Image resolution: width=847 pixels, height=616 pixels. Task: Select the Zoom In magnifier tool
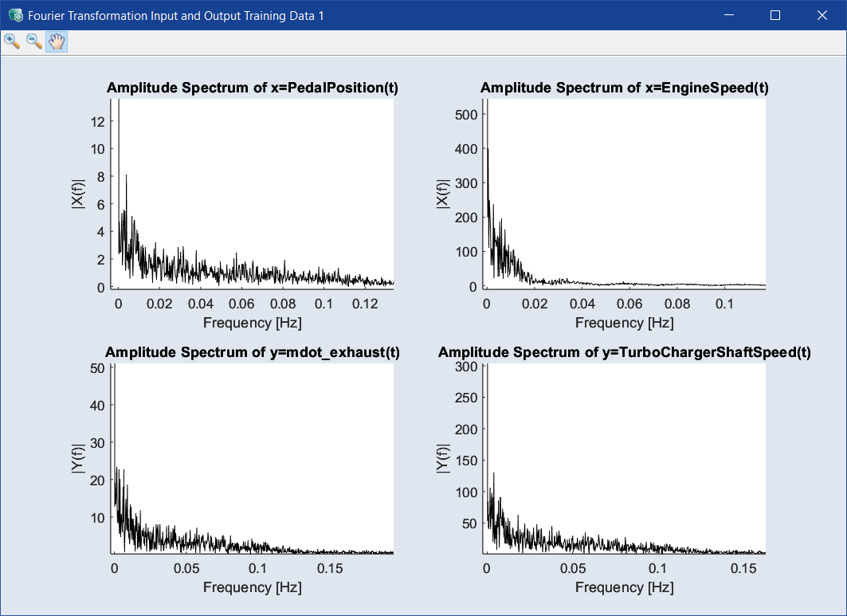click(12, 41)
